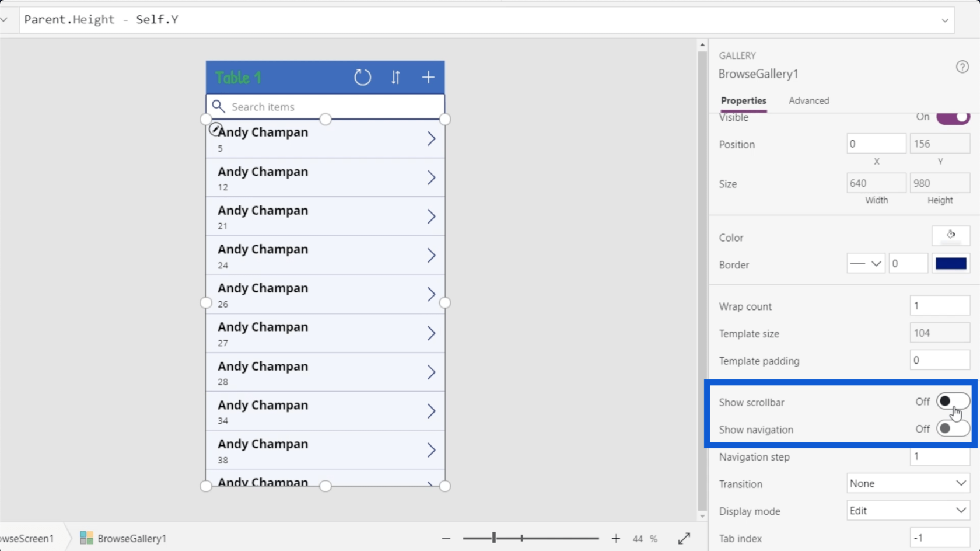The width and height of the screenshot is (980, 551).
Task: Switch to the Advanced tab
Action: tap(808, 100)
